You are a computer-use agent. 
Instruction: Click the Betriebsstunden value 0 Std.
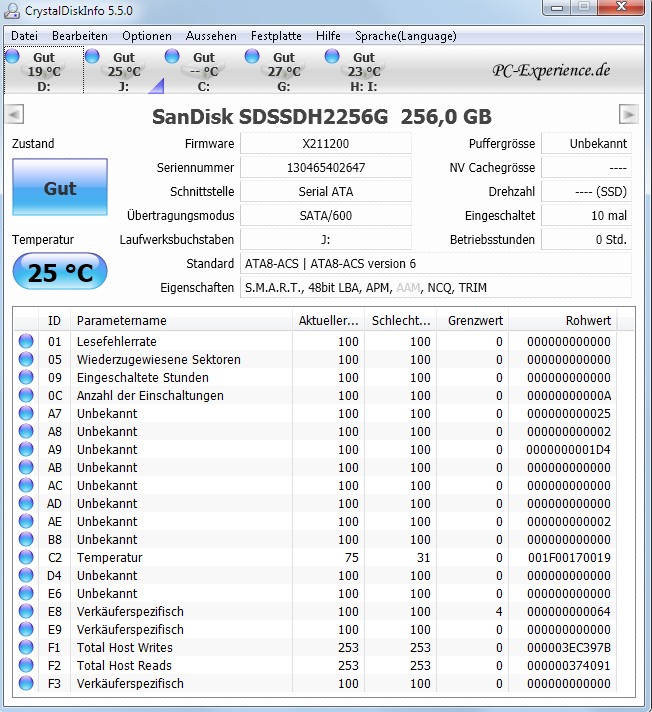click(586, 239)
